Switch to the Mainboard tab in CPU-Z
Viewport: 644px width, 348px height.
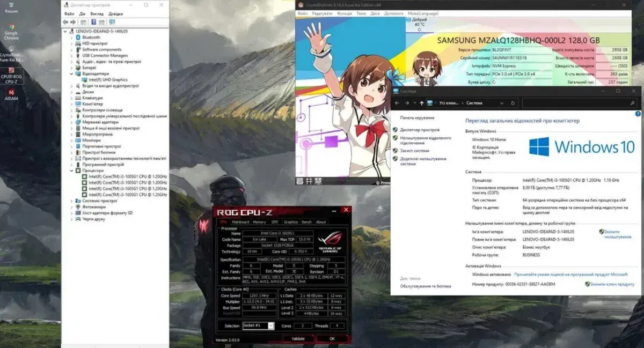[240, 221]
